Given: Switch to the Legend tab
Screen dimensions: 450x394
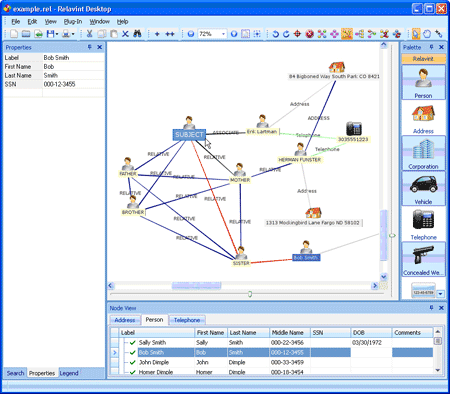Looking at the screenshot, I should [69, 373].
